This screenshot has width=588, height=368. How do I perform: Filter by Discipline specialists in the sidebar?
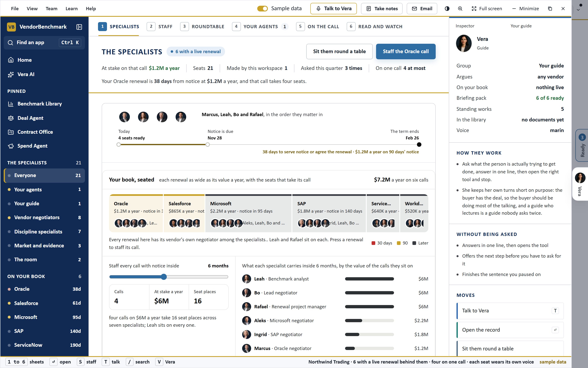(x=44, y=231)
